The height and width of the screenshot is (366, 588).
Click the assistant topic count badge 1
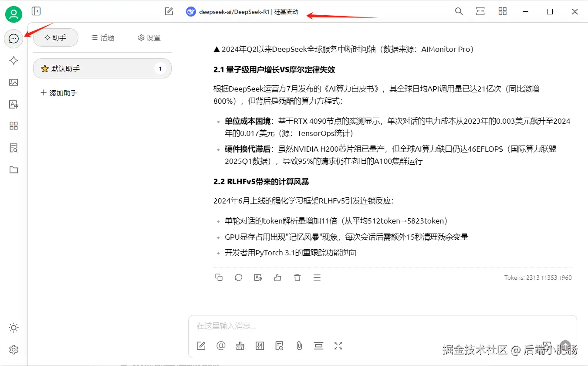160,68
